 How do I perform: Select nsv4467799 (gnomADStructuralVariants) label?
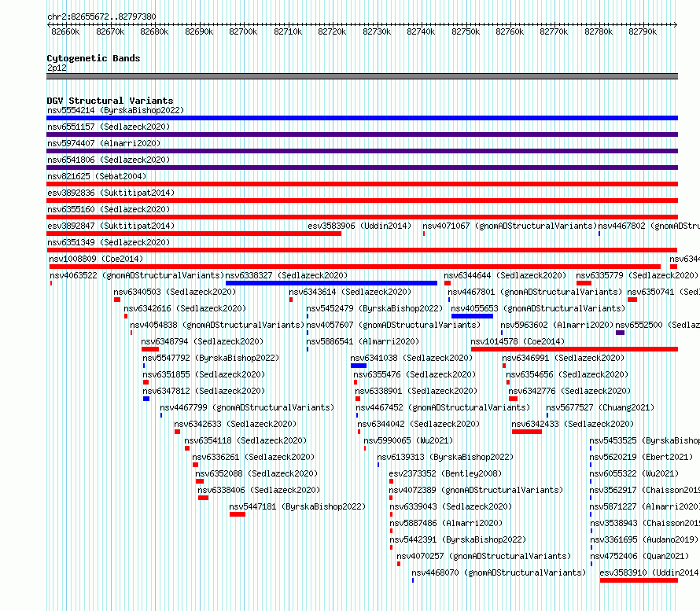coord(247,407)
